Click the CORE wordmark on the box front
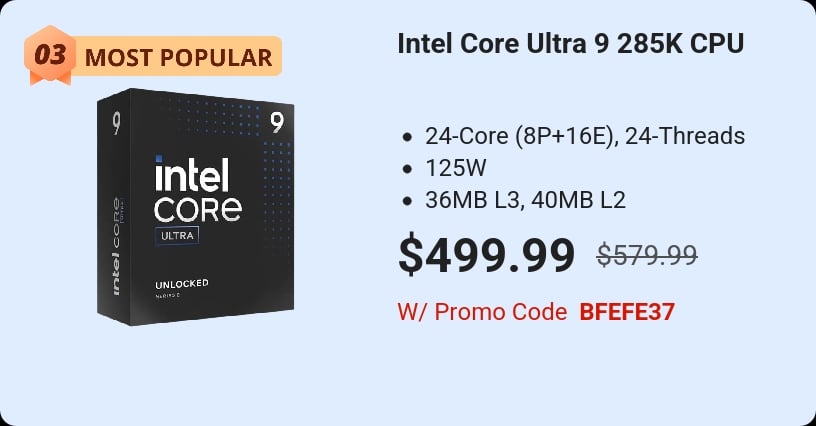The width and height of the screenshot is (816, 426). coord(198,209)
